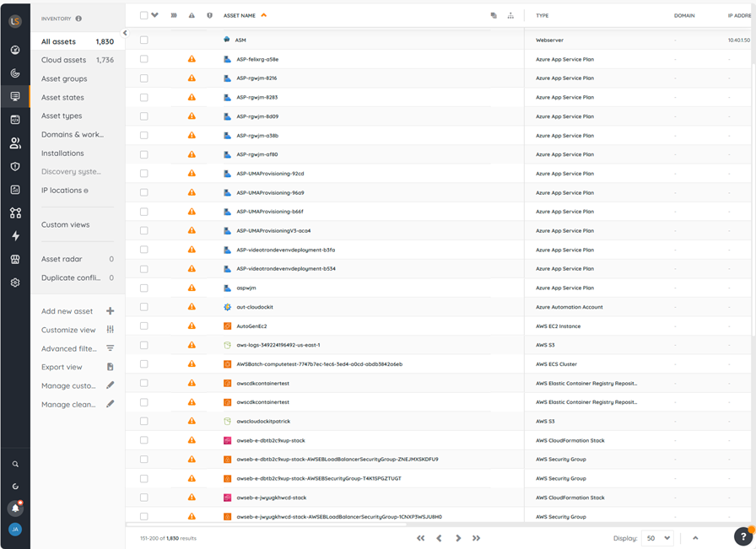The width and height of the screenshot is (756, 549).
Task: Open the ASP-UMAProvisioning-92cd asset link
Action: pyautogui.click(x=270, y=174)
